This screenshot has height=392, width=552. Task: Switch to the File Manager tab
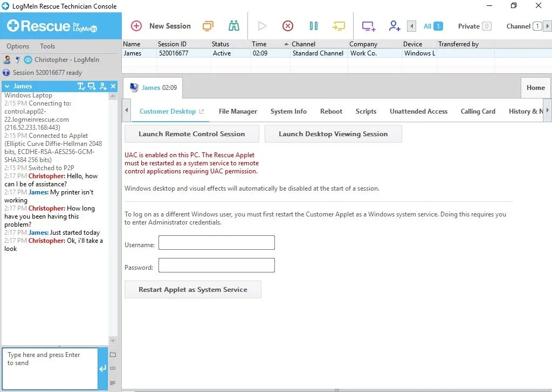tap(238, 111)
